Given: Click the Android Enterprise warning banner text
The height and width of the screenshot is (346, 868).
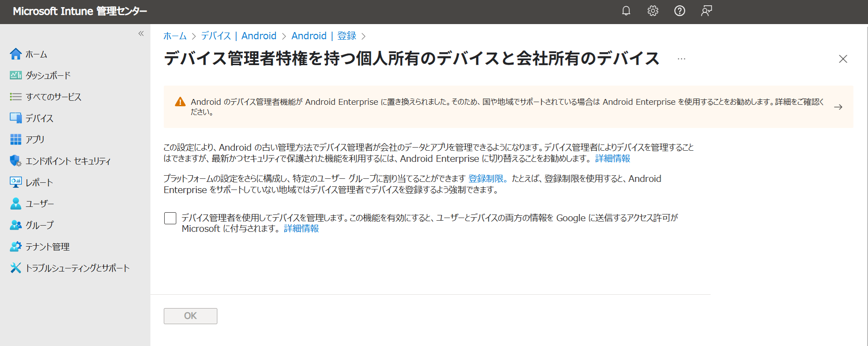Looking at the screenshot, I should point(507,107).
